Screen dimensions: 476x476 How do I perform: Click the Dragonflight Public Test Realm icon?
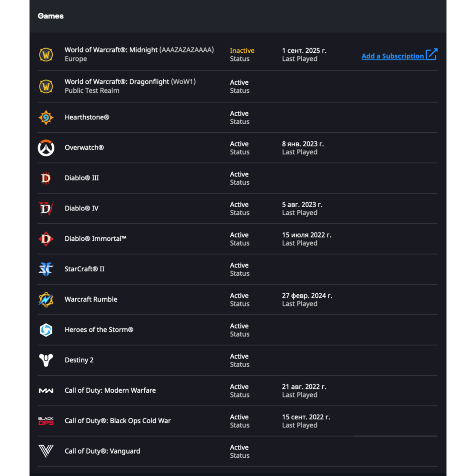[46, 86]
